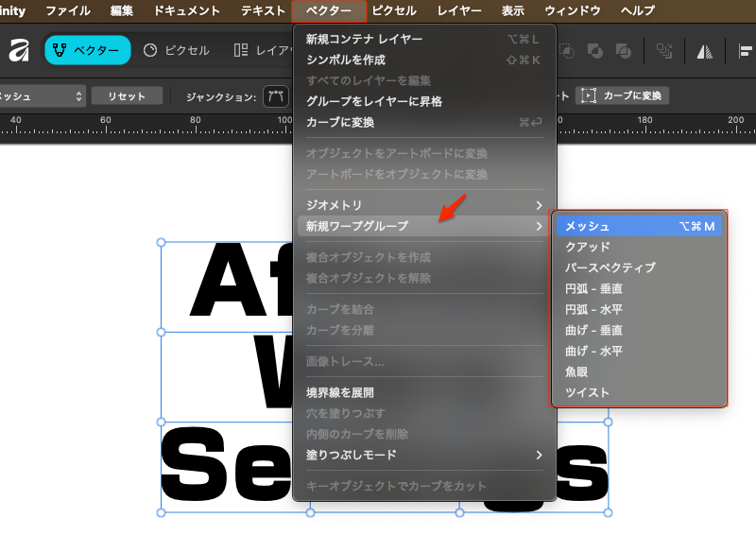Click the top-left selection handle of the text
Image resolution: width=756 pixels, height=535 pixels.
tap(161, 242)
